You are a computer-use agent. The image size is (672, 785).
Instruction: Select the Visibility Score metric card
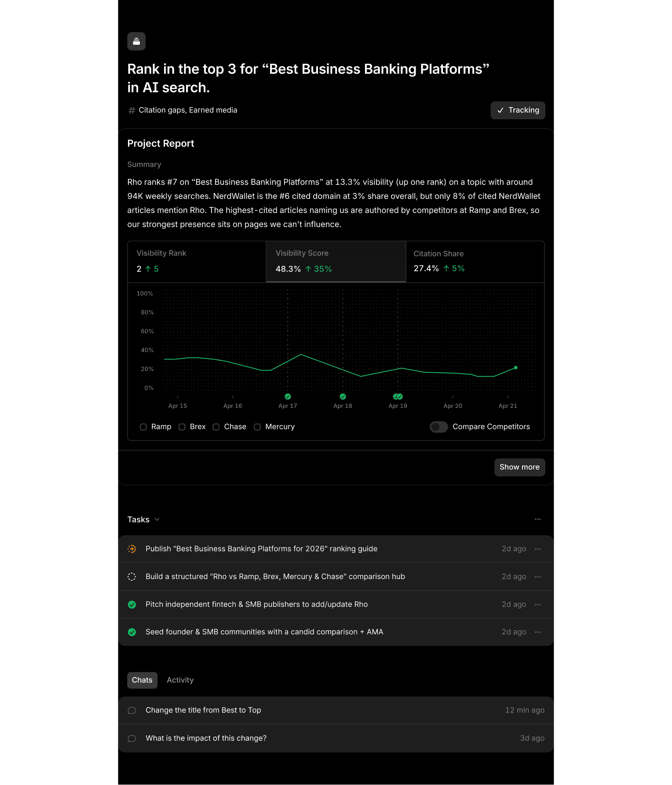(x=336, y=261)
